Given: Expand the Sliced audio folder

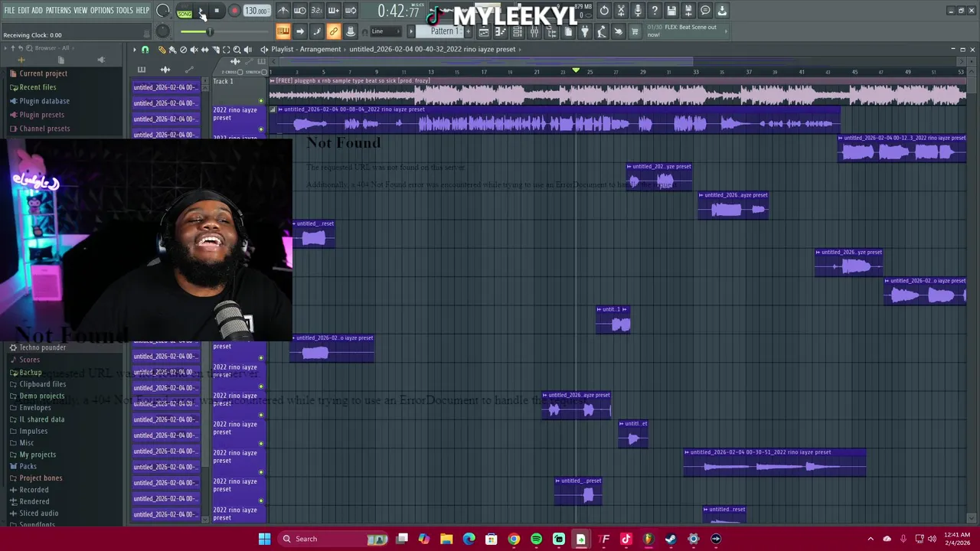Looking at the screenshot, I should 38,514.
